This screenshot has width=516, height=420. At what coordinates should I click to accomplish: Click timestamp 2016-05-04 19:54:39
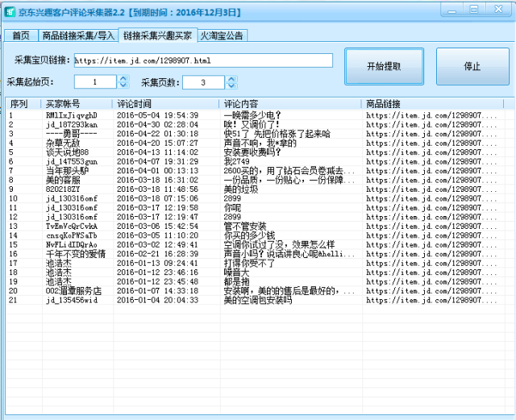coord(158,115)
